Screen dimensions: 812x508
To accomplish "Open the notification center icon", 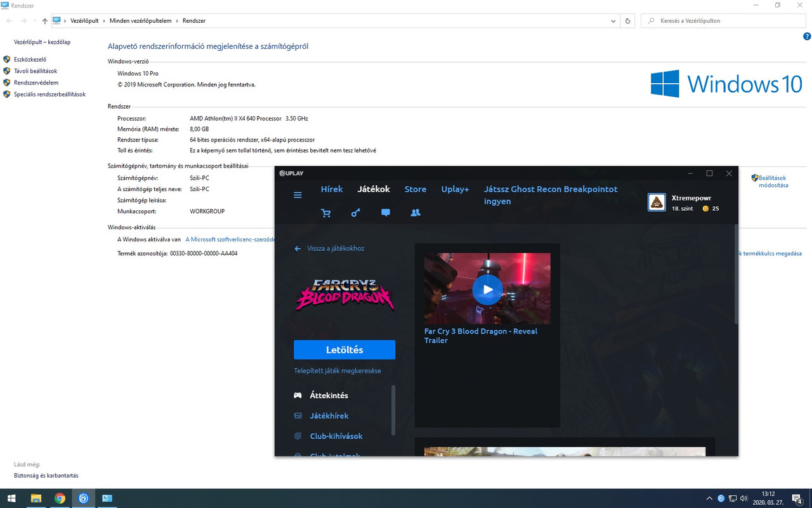I will 797,498.
